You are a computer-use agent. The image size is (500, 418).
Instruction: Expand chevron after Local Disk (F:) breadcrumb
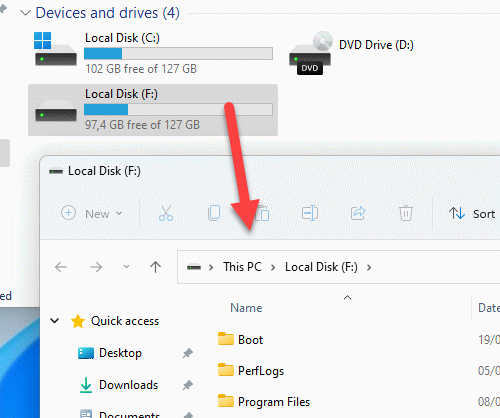(x=369, y=267)
